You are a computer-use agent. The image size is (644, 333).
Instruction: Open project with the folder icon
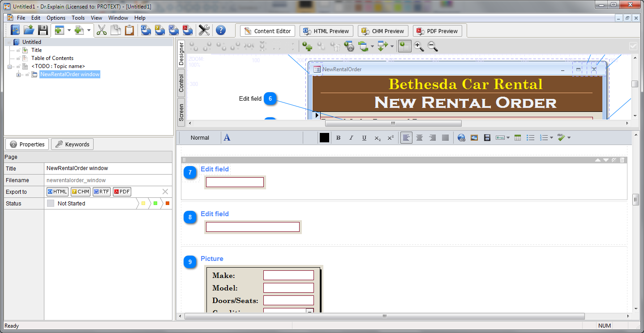[29, 30]
